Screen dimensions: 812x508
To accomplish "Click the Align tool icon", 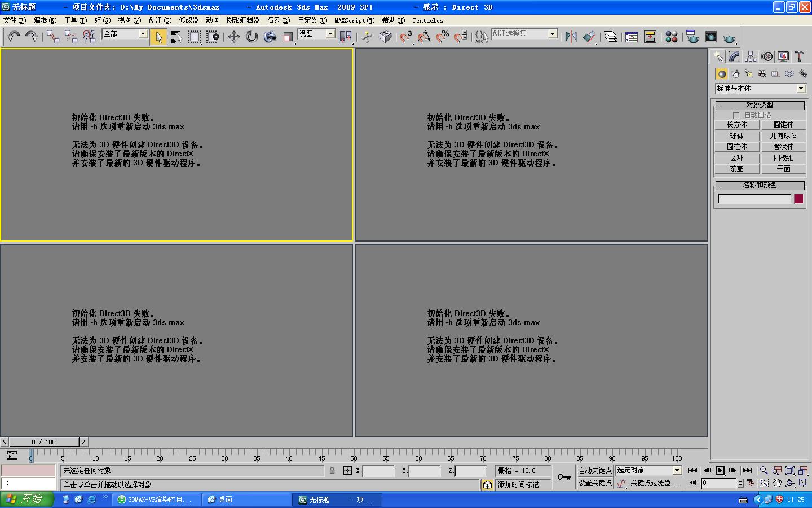I will pos(589,37).
